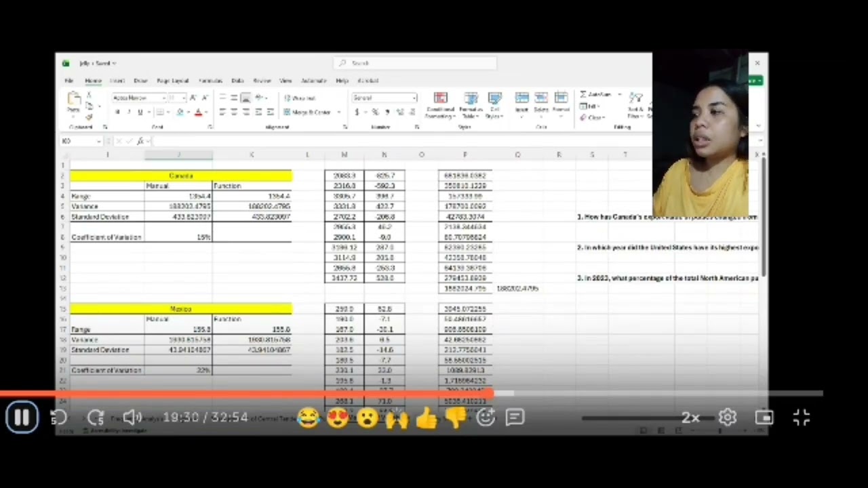Apply the Fill Color bucket
The width and height of the screenshot is (868, 488).
tap(180, 113)
